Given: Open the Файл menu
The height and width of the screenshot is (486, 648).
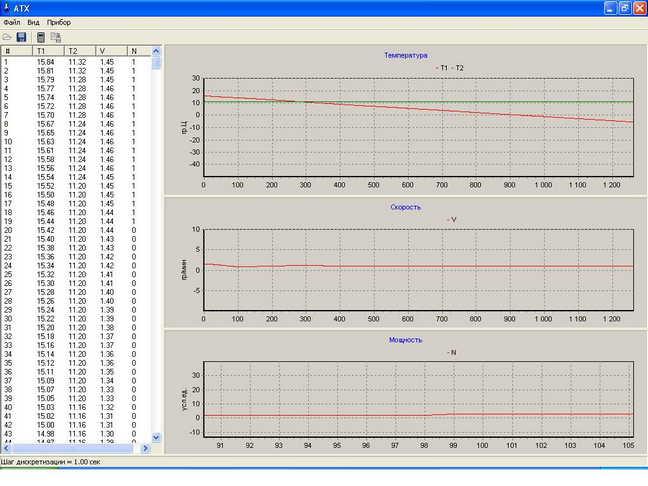Looking at the screenshot, I should point(12,21).
